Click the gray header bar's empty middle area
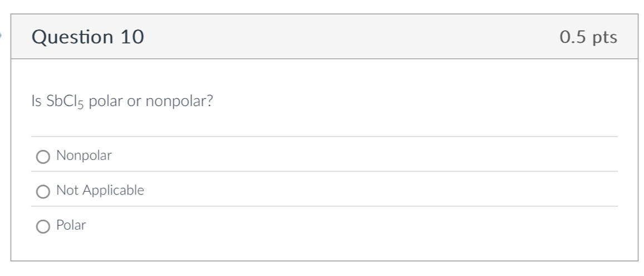644x276 pixels. tap(345, 37)
